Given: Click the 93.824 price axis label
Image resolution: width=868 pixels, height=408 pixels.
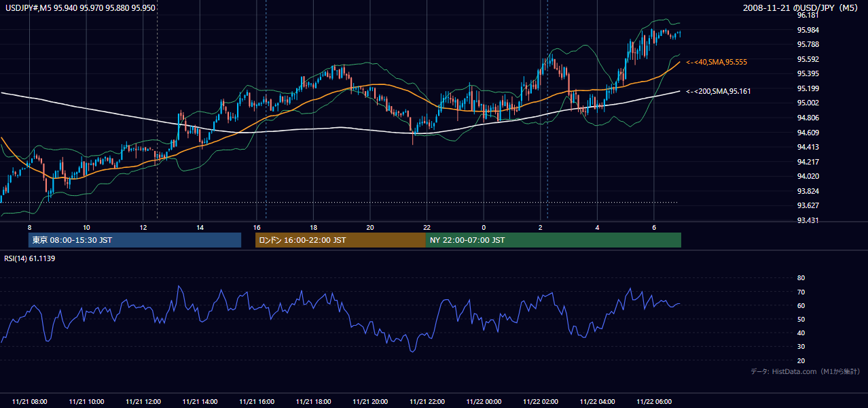Looking at the screenshot, I should [808, 191].
